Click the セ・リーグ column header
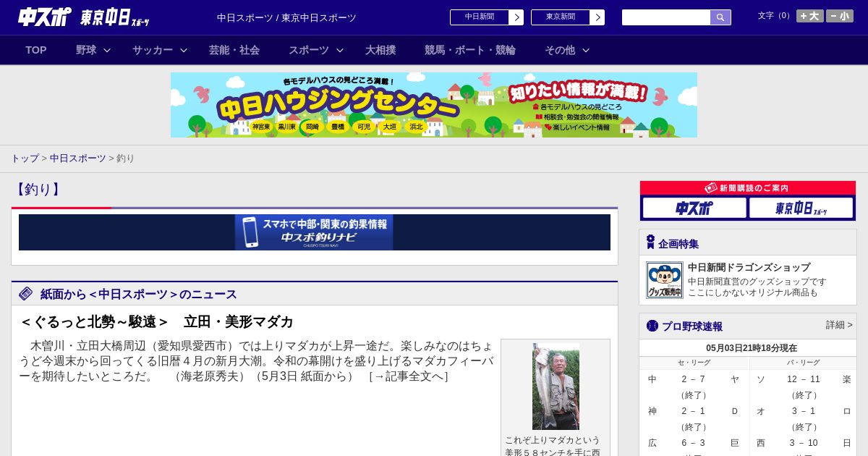The image size is (868, 456). [694, 363]
